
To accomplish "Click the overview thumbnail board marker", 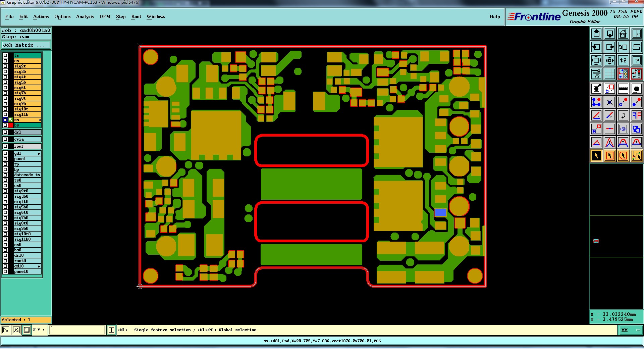I will click(596, 241).
